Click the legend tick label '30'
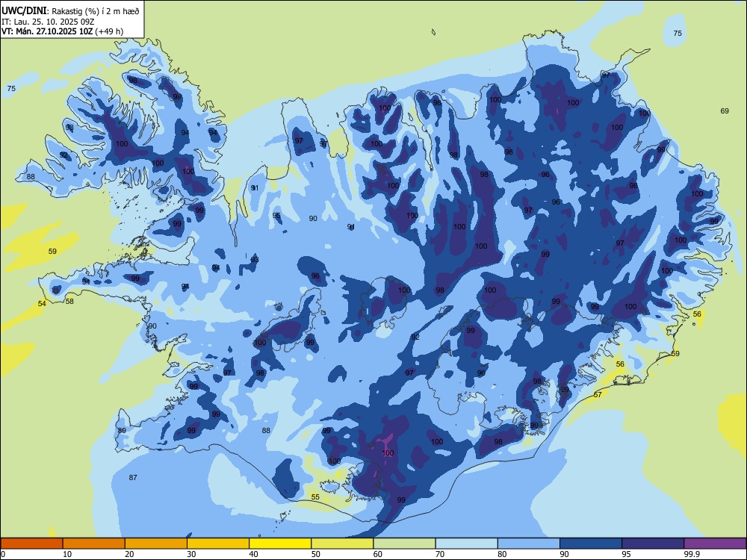 pos(191,554)
